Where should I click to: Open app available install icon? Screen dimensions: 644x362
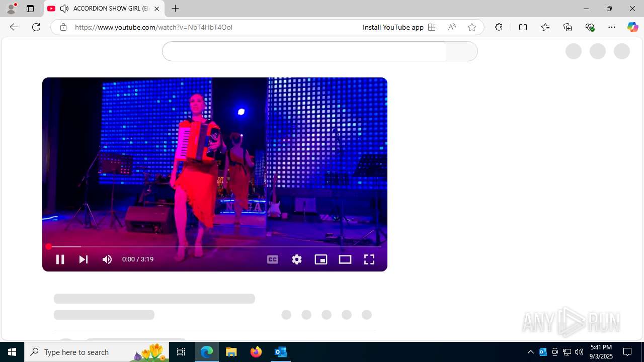(x=432, y=27)
